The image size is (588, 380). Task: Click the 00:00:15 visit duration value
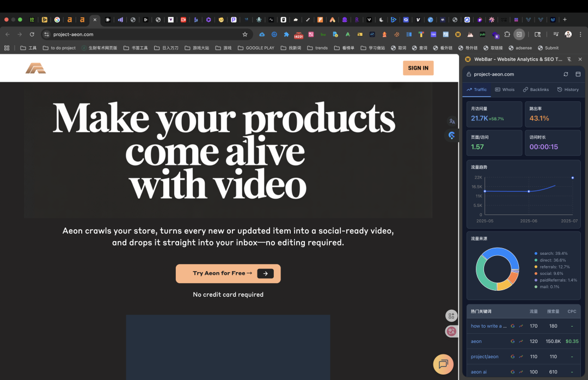click(544, 146)
